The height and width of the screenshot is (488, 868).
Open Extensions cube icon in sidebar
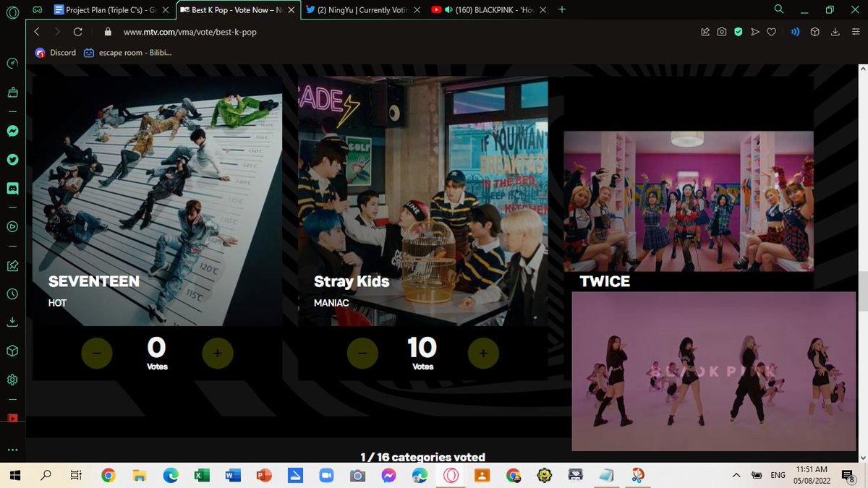pos(12,351)
